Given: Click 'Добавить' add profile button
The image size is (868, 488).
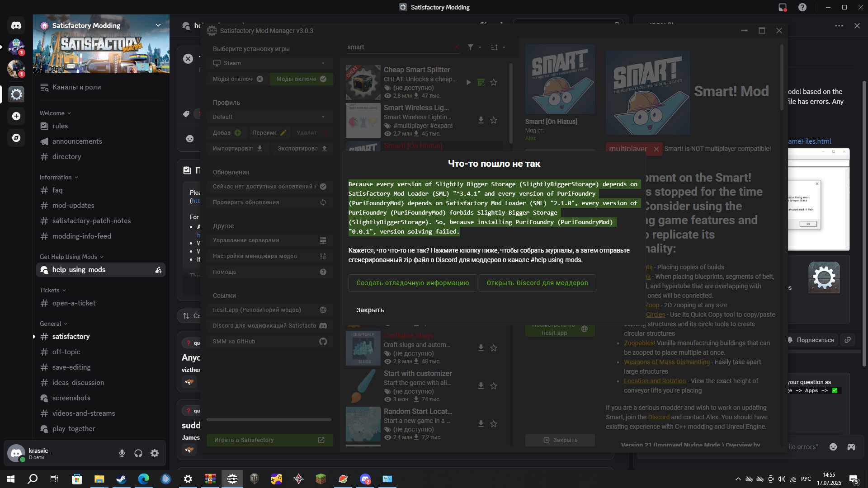Looking at the screenshot, I should pos(226,133).
